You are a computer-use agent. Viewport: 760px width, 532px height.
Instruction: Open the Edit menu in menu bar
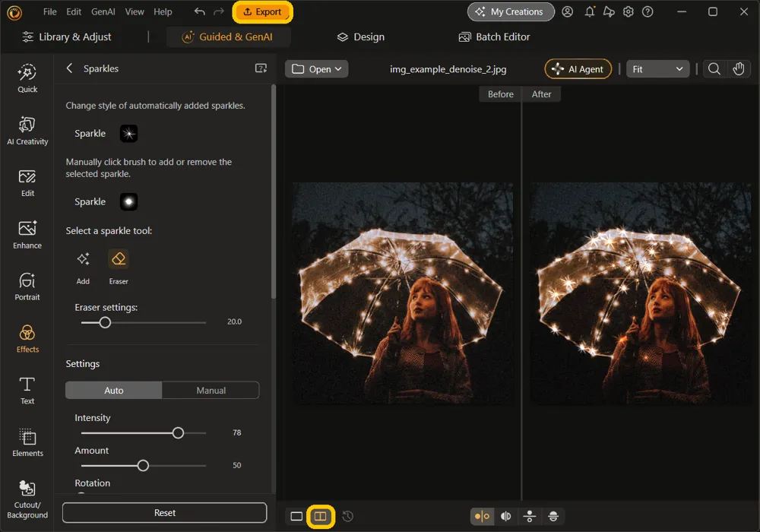[x=74, y=11]
